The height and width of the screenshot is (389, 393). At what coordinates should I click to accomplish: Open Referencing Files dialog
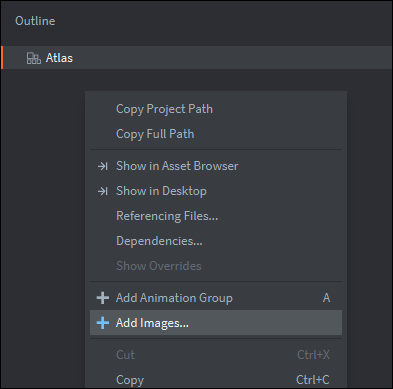(216, 216)
